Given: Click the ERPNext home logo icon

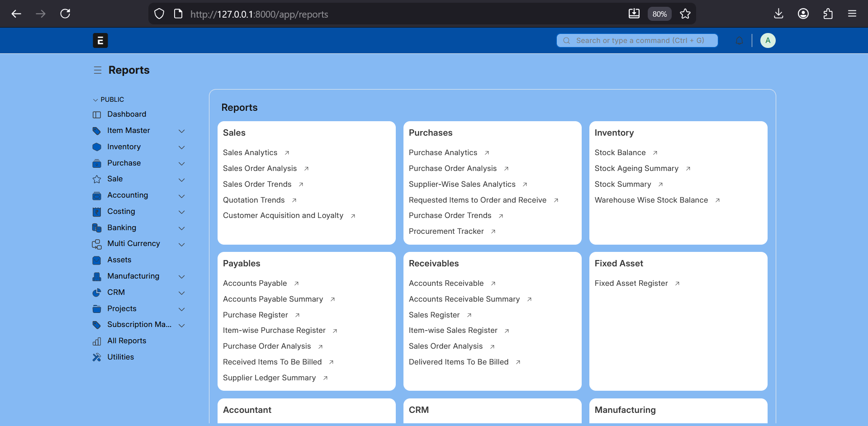Looking at the screenshot, I should (x=100, y=41).
